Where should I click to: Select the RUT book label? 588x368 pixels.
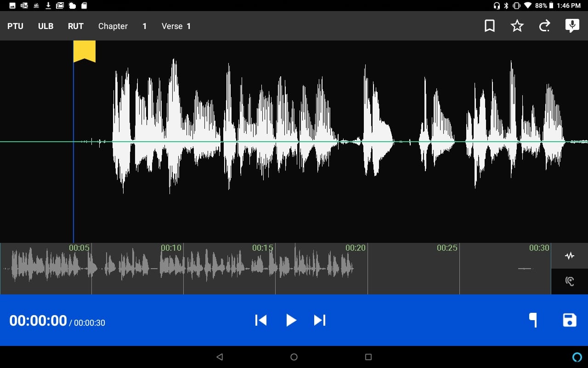[76, 26]
